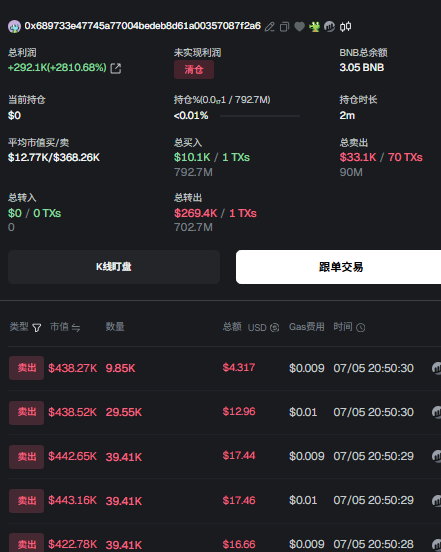441x552 pixels.
Task: Favorite the wallet with the heart icon
Action: pyautogui.click(x=300, y=27)
